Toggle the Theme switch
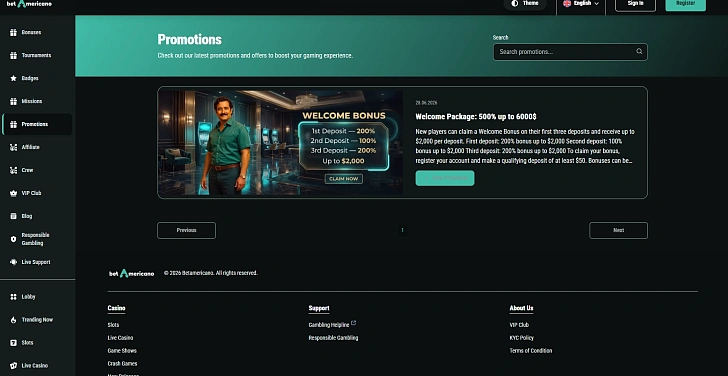The width and height of the screenshot is (728, 376). (x=525, y=4)
